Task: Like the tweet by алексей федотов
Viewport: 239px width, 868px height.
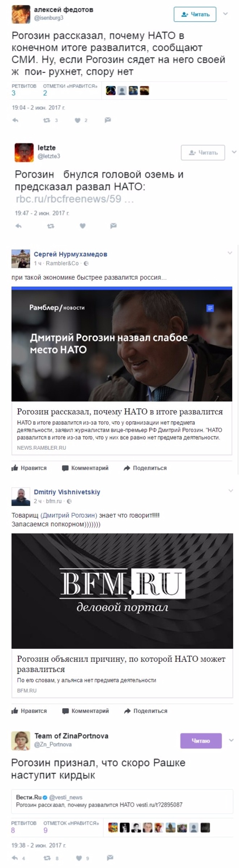Action: coord(77,120)
